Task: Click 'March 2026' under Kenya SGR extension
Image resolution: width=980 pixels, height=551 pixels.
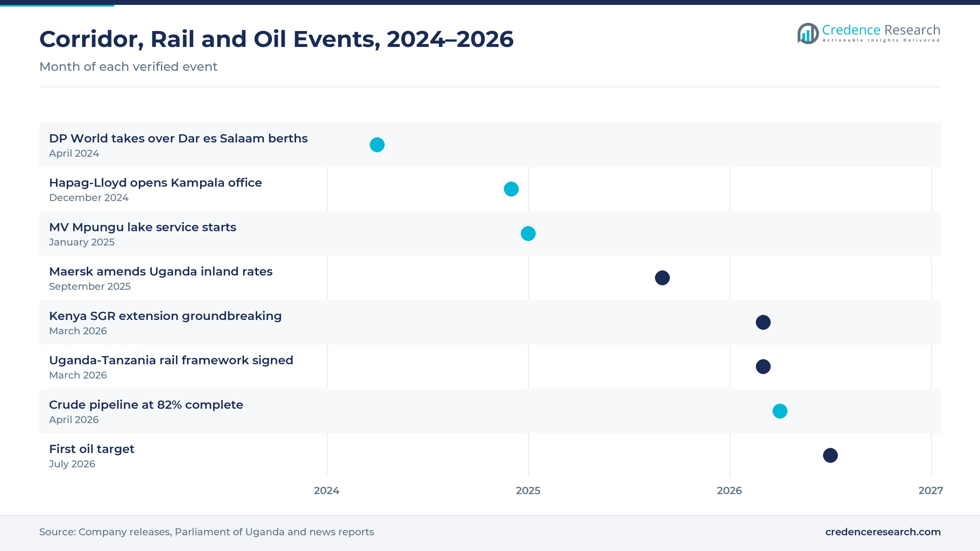Action: point(78,331)
